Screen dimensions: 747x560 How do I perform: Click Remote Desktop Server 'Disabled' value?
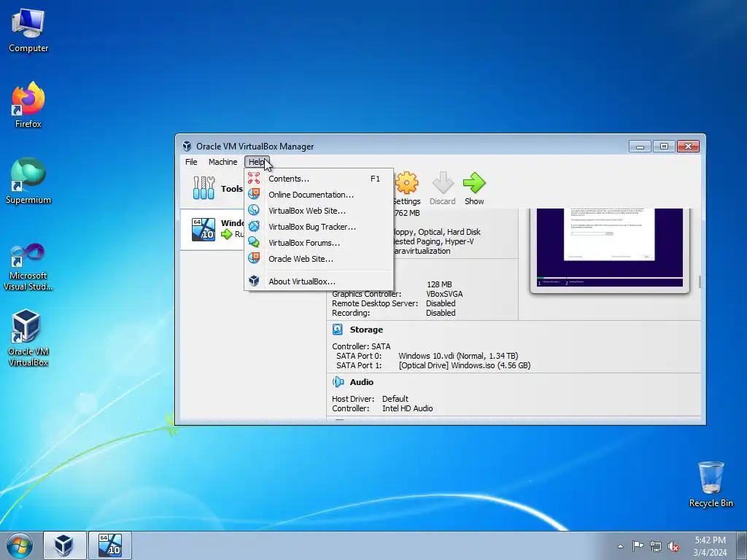441,303
